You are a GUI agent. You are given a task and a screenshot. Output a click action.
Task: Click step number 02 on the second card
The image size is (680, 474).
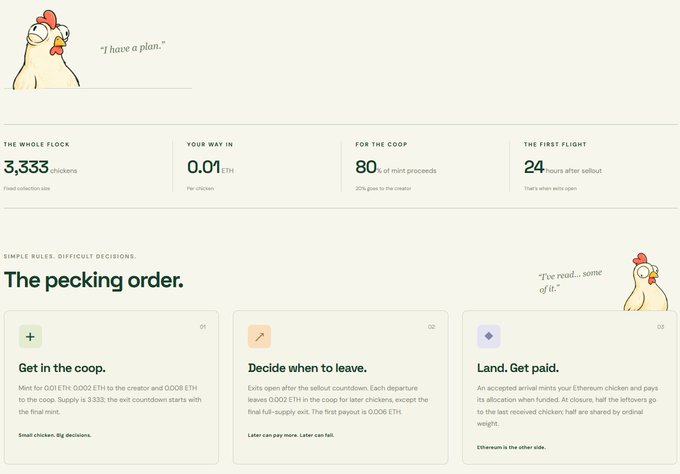432,327
